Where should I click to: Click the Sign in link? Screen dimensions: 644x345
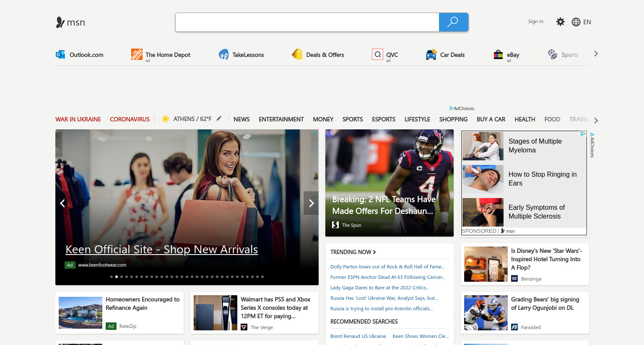click(535, 21)
